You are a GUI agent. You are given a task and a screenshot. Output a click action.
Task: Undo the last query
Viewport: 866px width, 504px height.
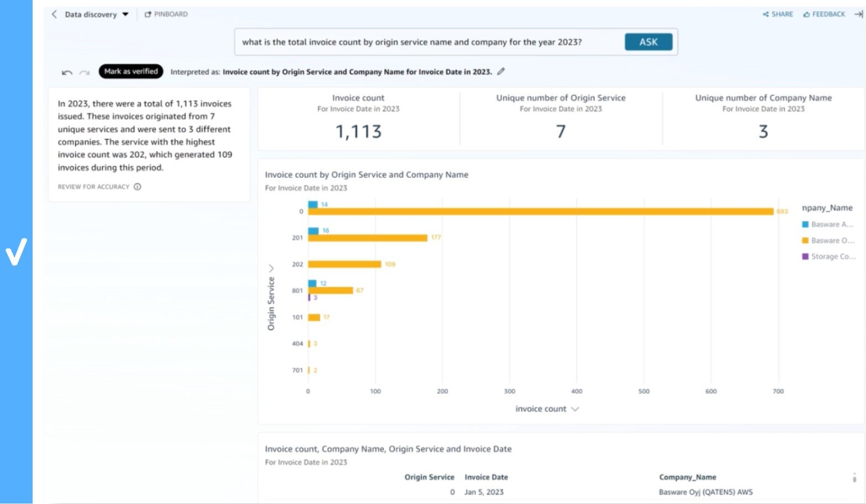pyautogui.click(x=67, y=72)
